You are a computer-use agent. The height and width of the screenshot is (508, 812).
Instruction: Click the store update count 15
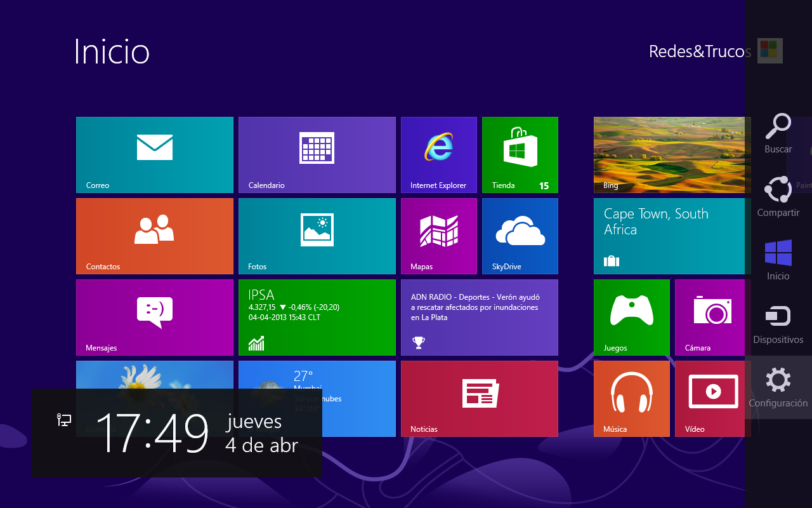(x=544, y=186)
